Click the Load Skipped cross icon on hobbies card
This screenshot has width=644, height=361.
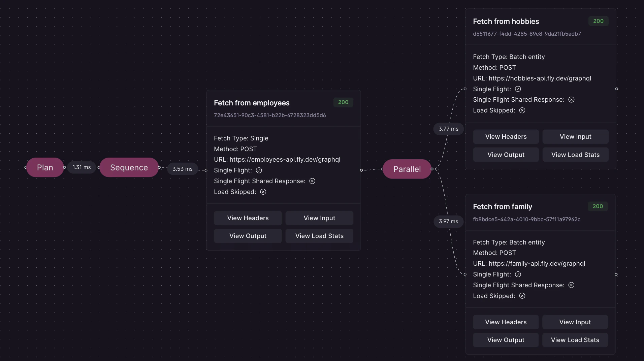(522, 110)
